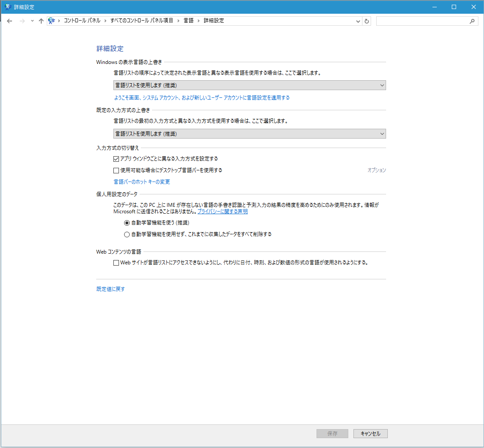Open the recent locations chevron
Viewport: 484px width, 448px height.
32,21
